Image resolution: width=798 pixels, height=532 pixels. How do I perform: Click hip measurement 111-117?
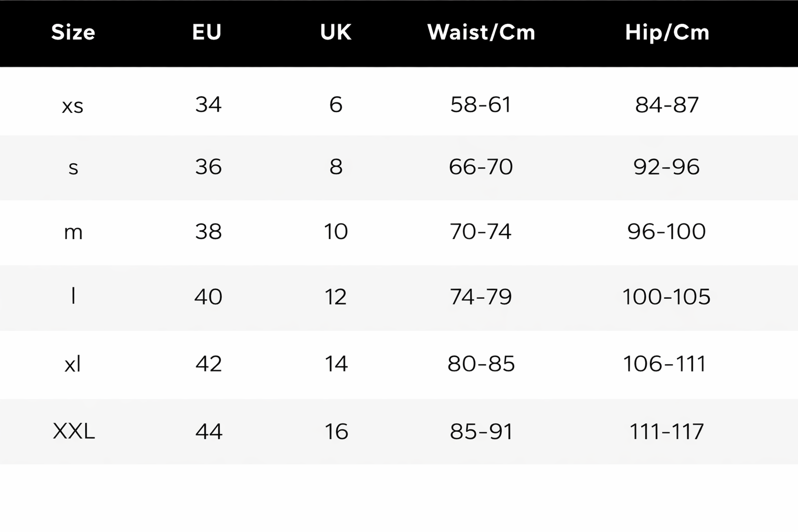coord(667,431)
